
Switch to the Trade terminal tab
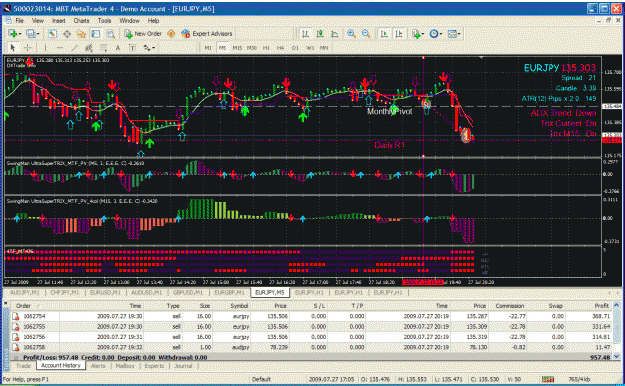(x=24, y=366)
